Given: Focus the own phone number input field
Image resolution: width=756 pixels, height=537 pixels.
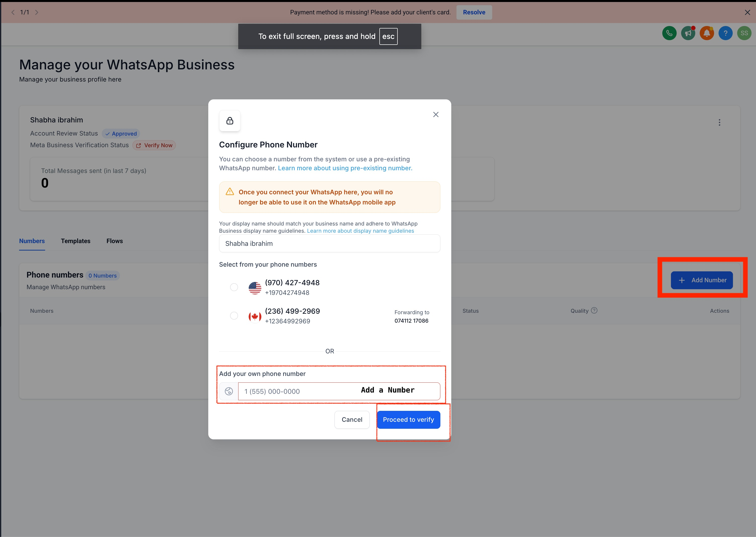Looking at the screenshot, I should pos(339,391).
